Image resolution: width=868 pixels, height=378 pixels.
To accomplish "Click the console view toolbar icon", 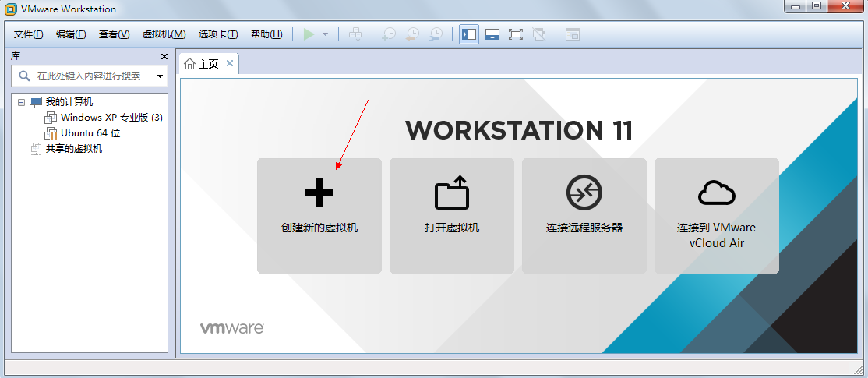I will click(x=572, y=34).
